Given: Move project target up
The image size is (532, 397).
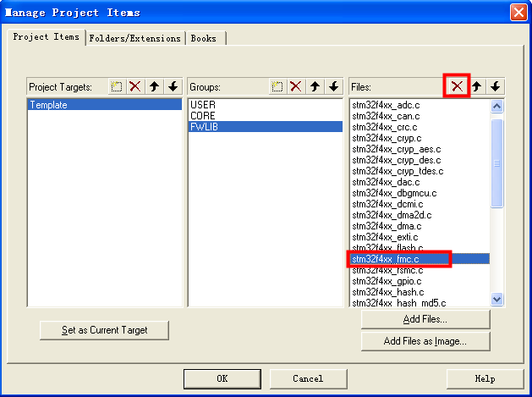Looking at the screenshot, I should [155, 86].
